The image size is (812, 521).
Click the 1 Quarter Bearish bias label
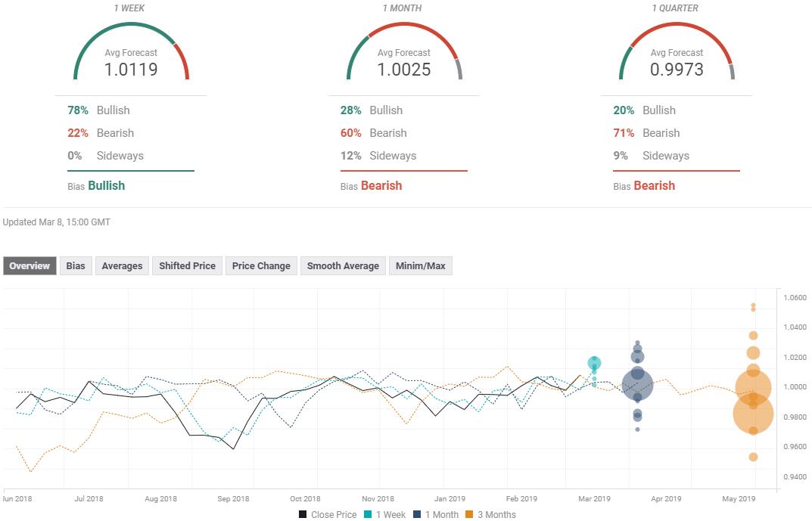[654, 186]
